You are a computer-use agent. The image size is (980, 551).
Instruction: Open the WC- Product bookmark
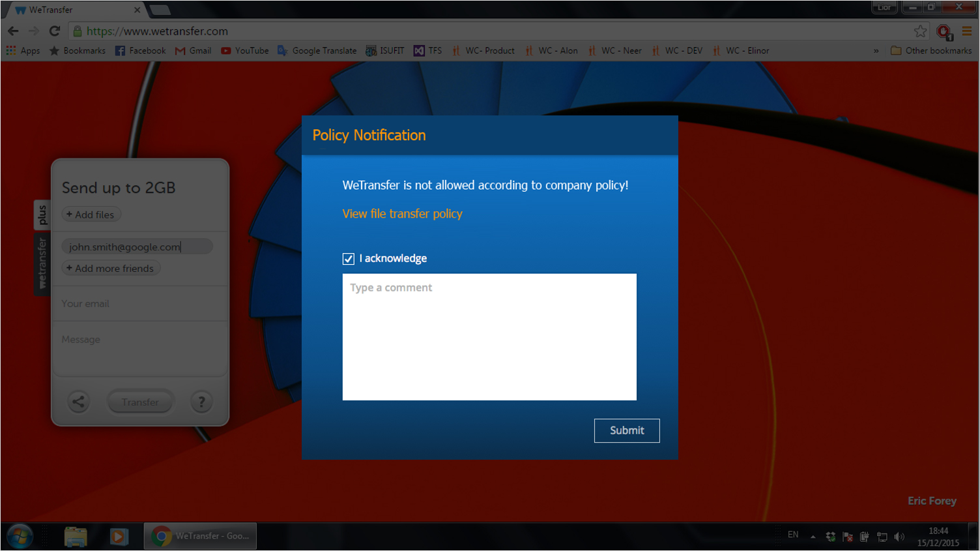(x=483, y=50)
